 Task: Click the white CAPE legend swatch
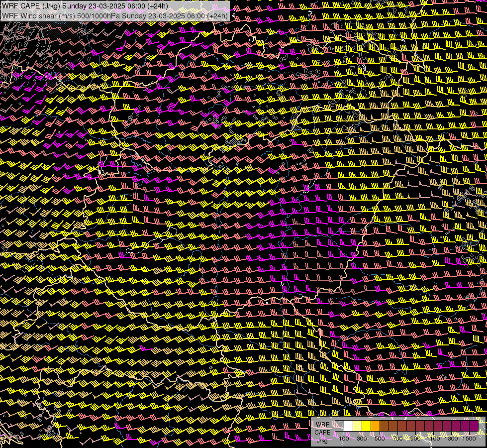tap(349, 426)
